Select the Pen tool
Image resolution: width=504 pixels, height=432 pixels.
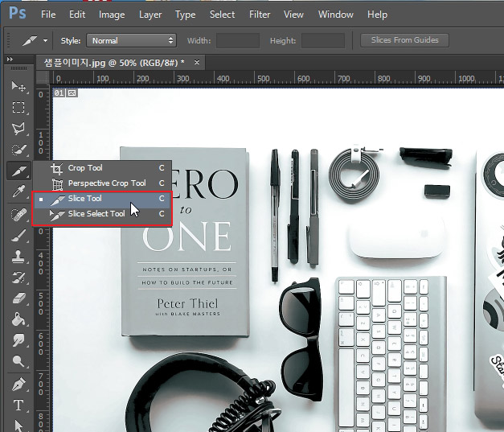[x=18, y=385]
